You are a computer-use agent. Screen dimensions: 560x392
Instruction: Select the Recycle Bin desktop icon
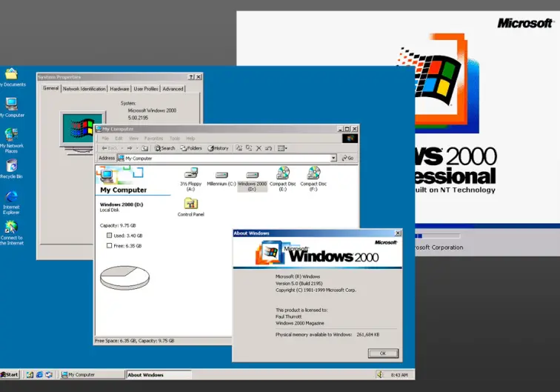(11, 167)
